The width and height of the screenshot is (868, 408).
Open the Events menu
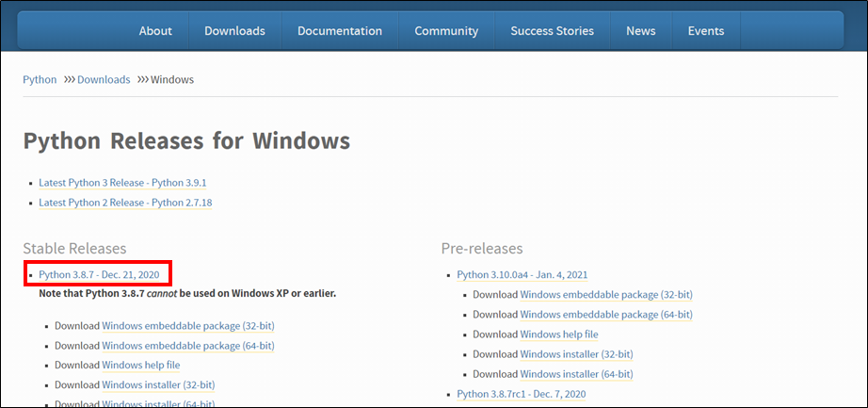coord(706,31)
